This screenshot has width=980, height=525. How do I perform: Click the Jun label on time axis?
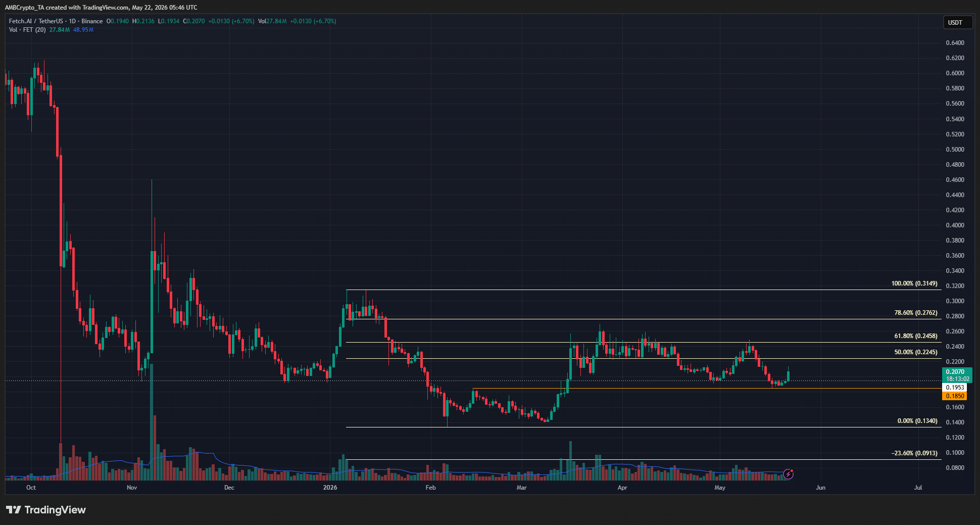(821, 488)
